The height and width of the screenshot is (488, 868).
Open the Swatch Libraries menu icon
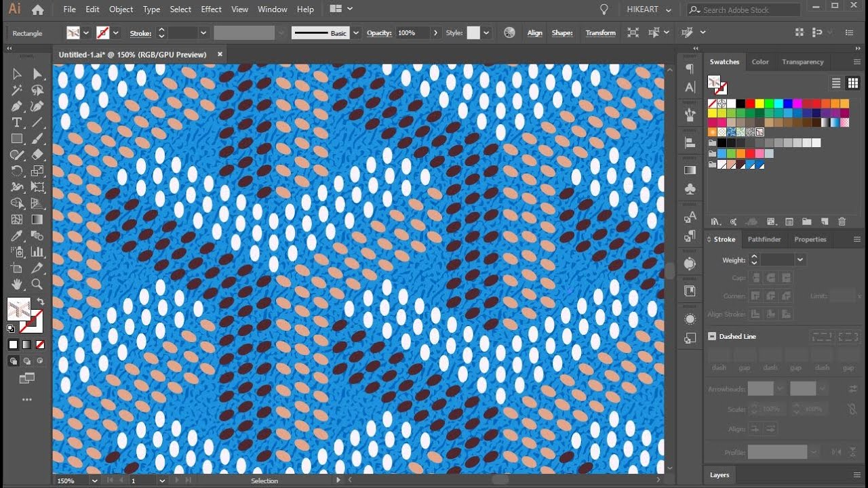tap(715, 222)
